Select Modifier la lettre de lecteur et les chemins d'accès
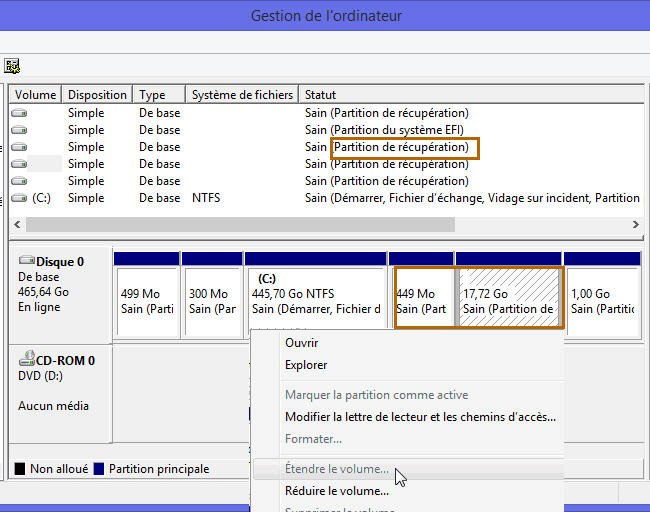Viewport: 650px width, 512px height. coord(420,417)
